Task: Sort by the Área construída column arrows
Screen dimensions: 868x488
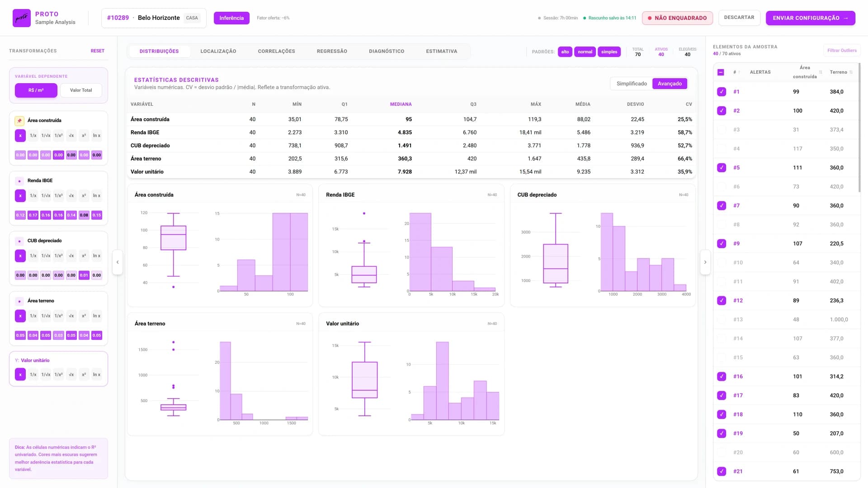Action: (821, 72)
